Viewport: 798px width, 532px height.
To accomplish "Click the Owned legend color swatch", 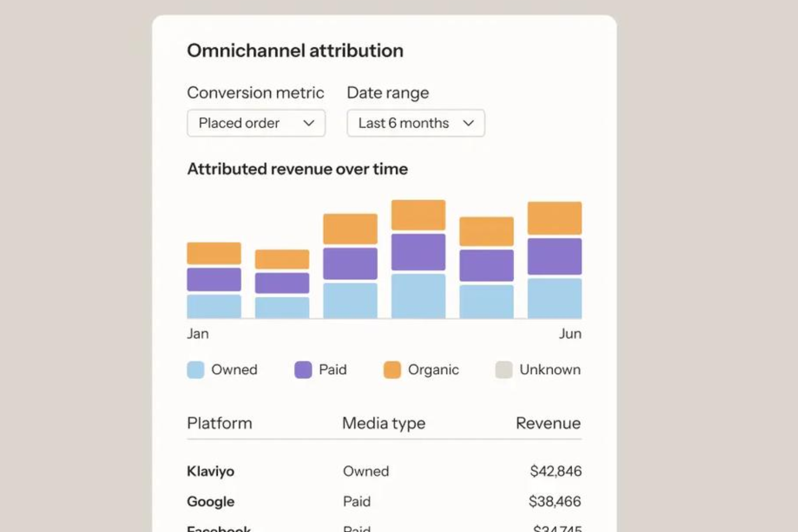I will [x=195, y=370].
